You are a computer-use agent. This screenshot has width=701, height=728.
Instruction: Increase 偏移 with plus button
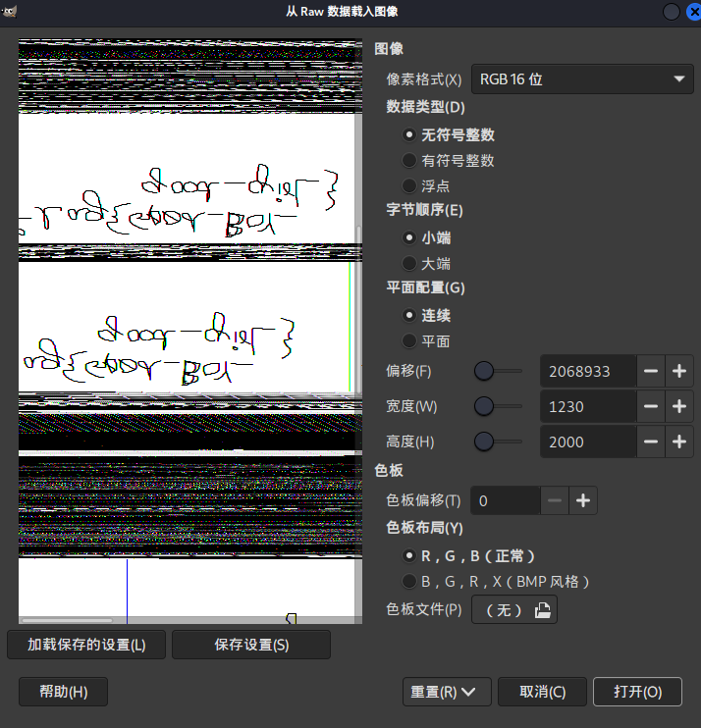tap(679, 371)
